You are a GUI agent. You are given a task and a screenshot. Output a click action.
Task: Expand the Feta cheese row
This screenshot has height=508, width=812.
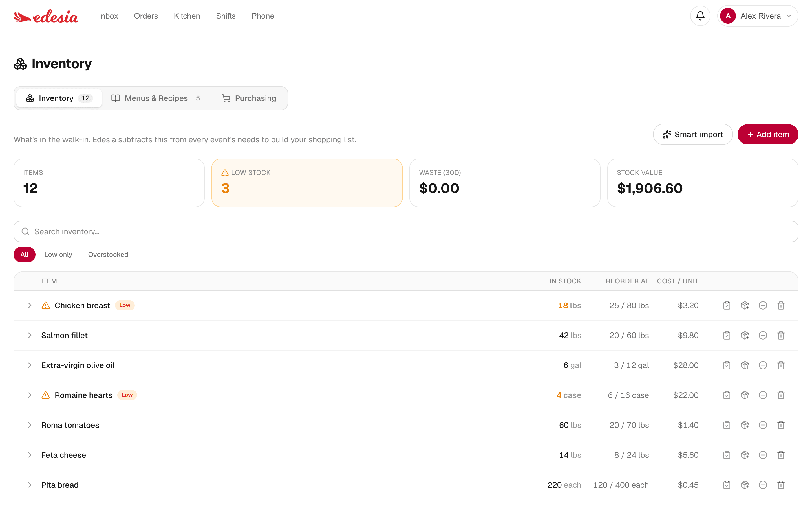(x=30, y=455)
